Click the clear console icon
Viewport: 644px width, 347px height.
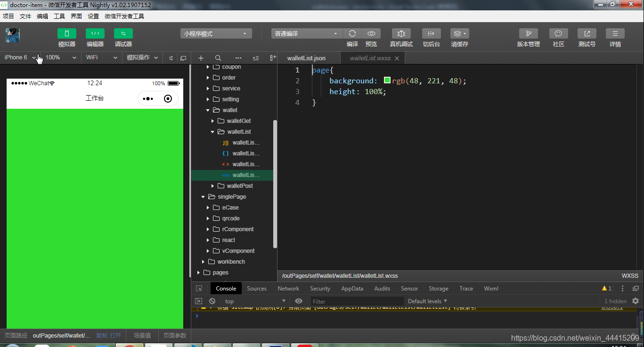212,301
